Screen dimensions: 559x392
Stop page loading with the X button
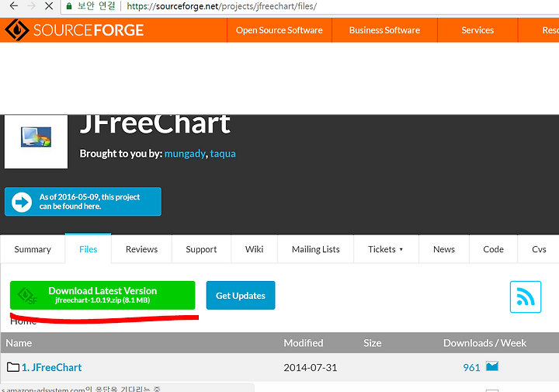49,6
